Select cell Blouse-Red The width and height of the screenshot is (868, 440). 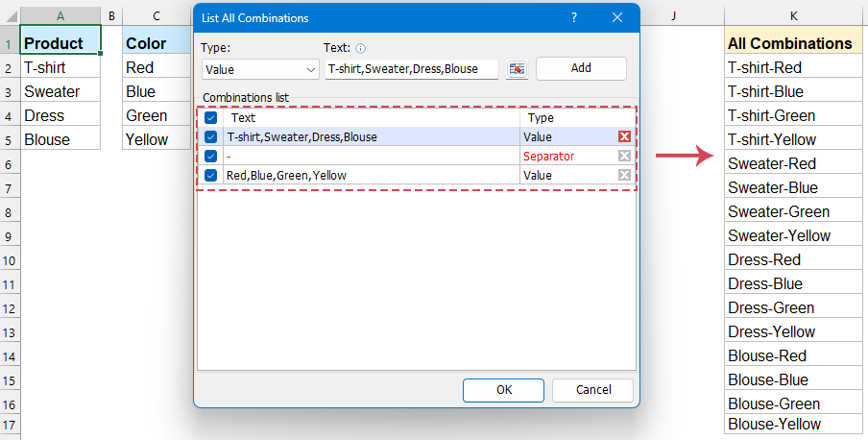click(x=793, y=355)
